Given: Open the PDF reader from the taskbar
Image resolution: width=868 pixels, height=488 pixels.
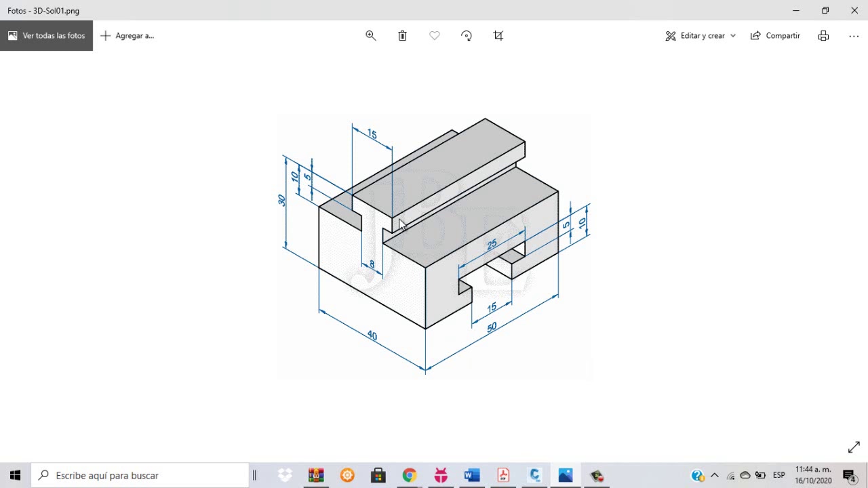Looking at the screenshot, I should coord(503,475).
